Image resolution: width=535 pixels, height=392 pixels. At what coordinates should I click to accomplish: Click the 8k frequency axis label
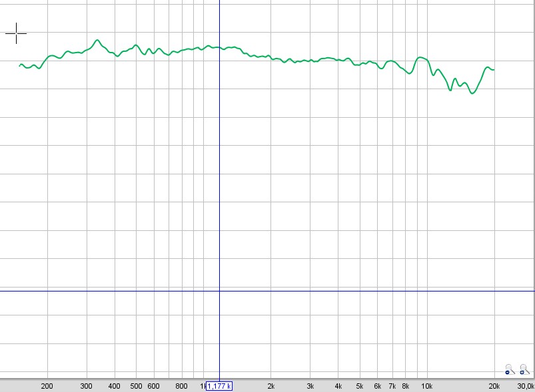tap(405, 386)
